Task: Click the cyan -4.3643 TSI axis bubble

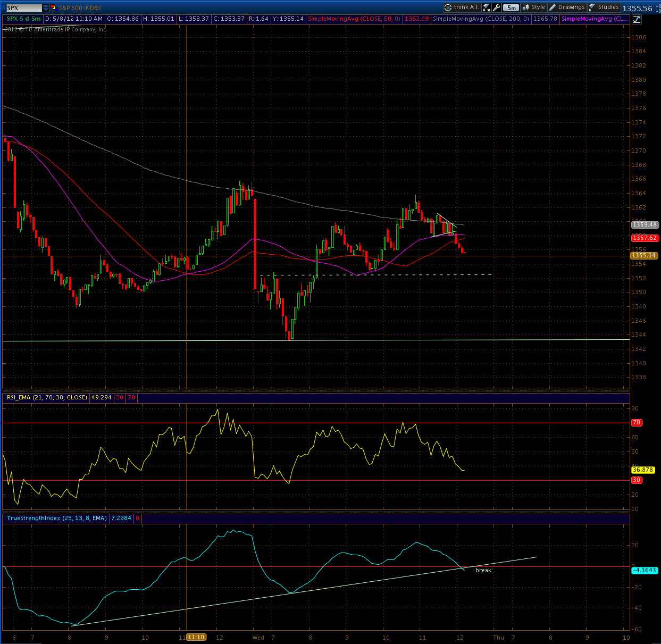Action: (645, 570)
